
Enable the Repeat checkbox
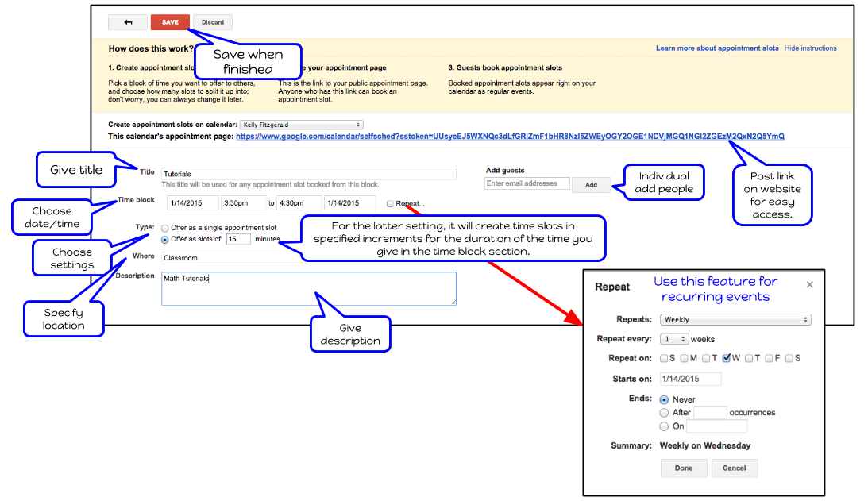tap(388, 202)
